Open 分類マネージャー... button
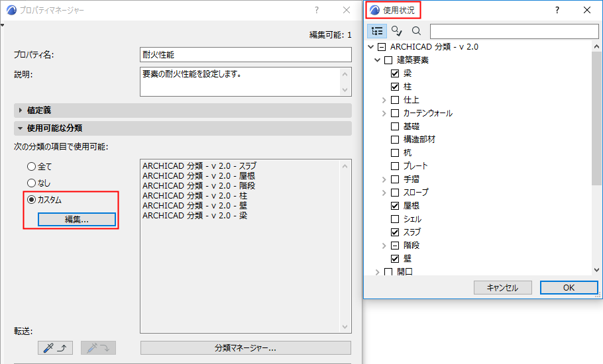Screen dimensions: 603x364 click(x=245, y=348)
